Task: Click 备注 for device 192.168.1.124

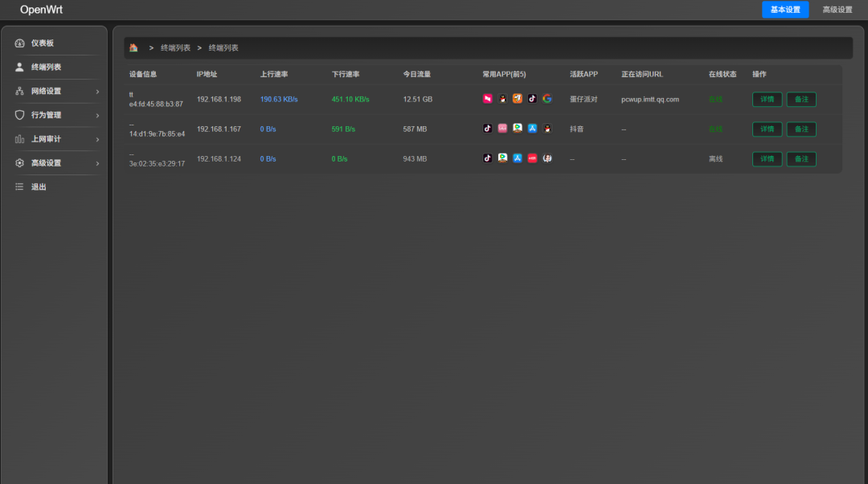Action: click(x=801, y=159)
